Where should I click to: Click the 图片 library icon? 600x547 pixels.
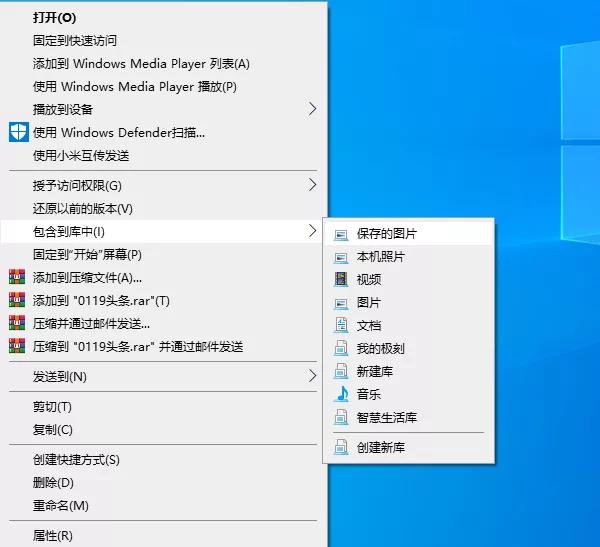341,303
